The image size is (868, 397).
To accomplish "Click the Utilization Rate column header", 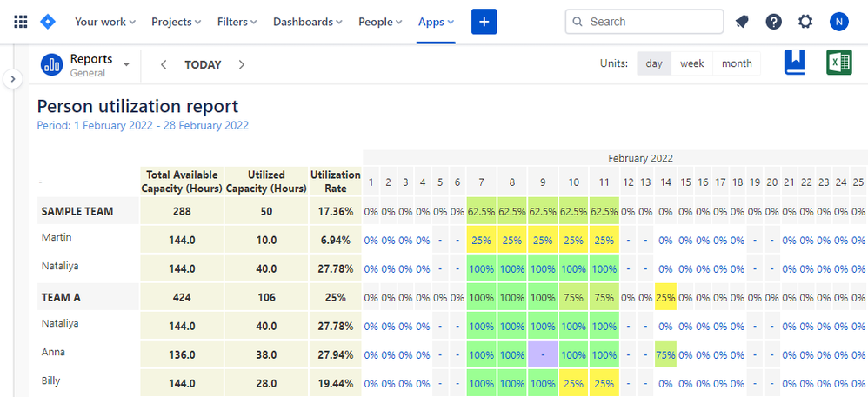I will coord(336,182).
